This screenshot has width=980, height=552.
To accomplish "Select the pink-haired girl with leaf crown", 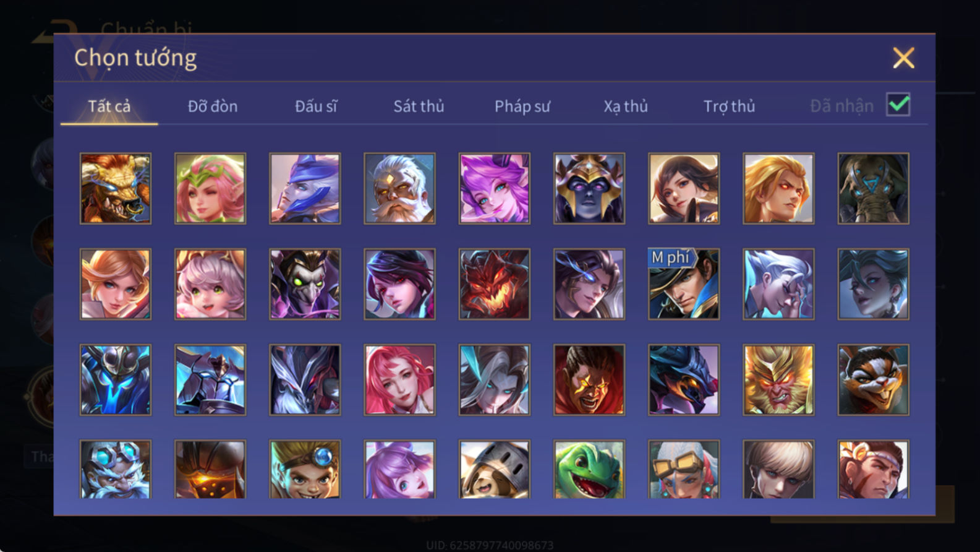I will click(210, 188).
